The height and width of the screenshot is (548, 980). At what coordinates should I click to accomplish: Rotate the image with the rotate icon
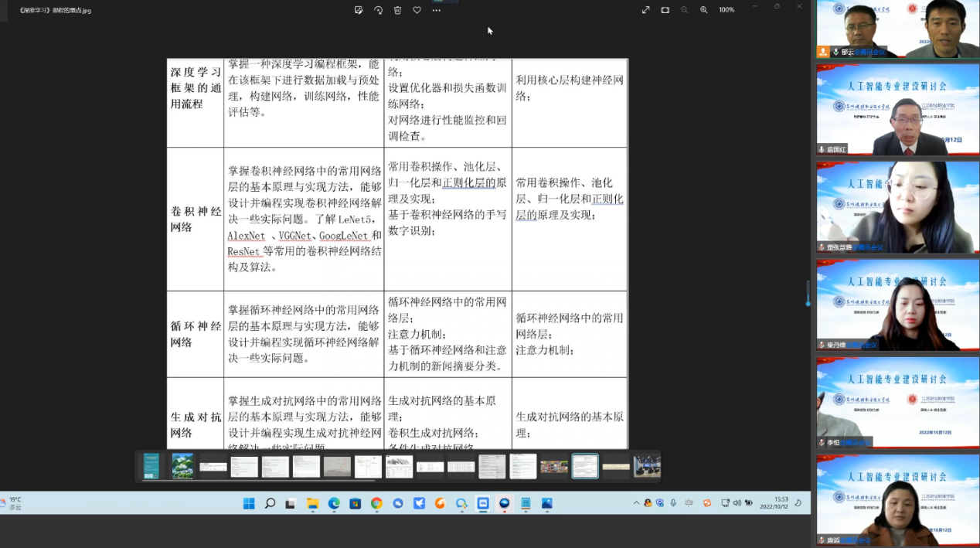coord(378,10)
